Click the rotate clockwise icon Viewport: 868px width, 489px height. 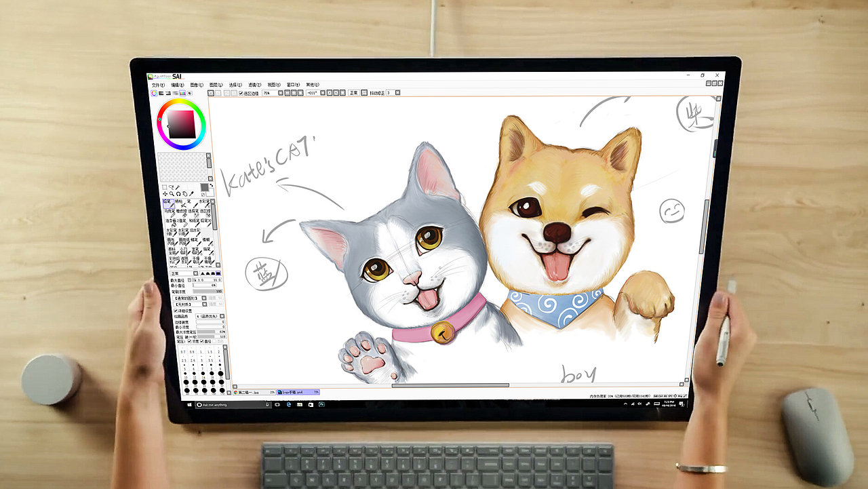[336, 93]
